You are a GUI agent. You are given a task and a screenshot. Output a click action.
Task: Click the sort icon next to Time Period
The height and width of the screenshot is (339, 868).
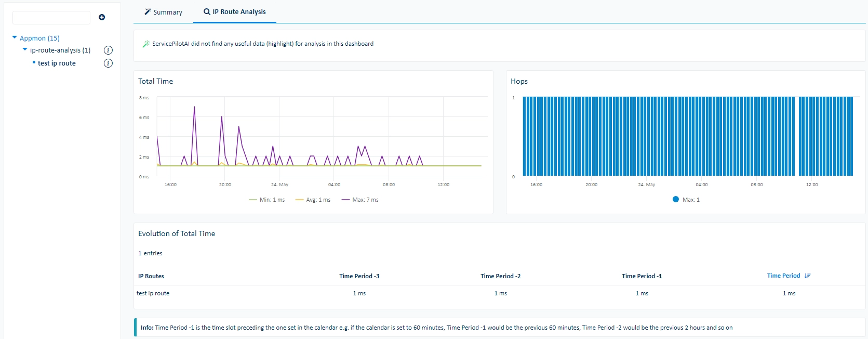click(x=807, y=276)
